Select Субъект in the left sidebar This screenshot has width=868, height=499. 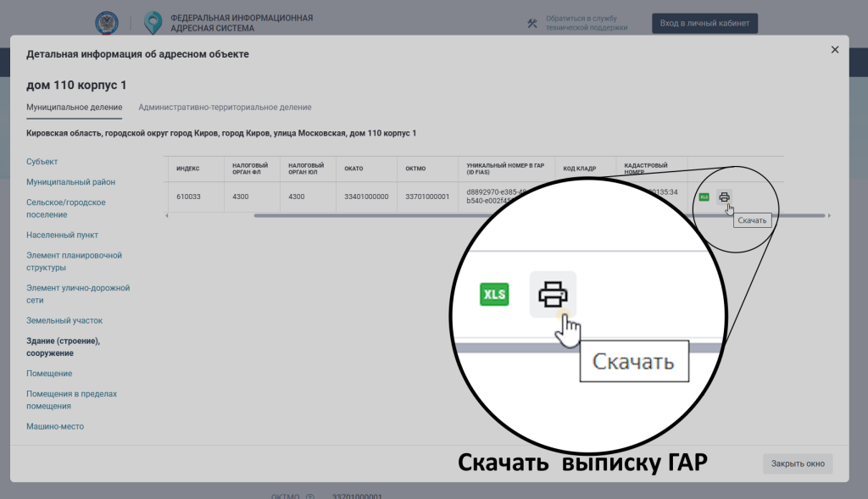click(42, 161)
